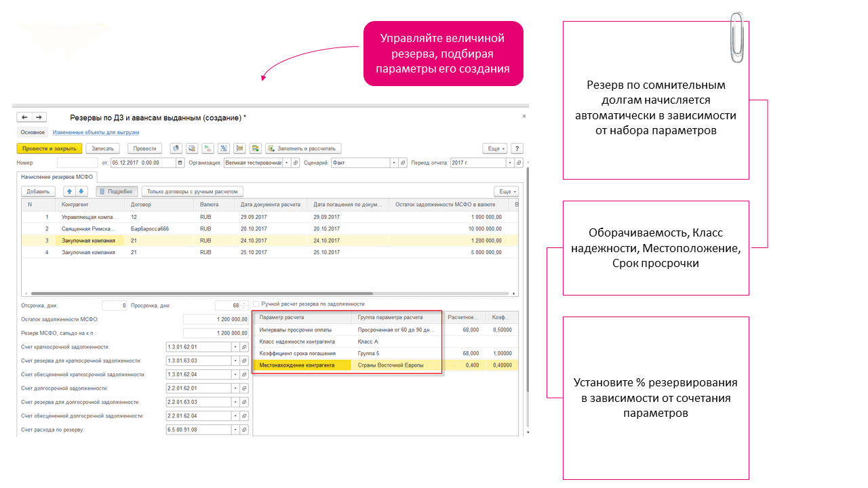Move row down with blue arrow

tap(81, 192)
